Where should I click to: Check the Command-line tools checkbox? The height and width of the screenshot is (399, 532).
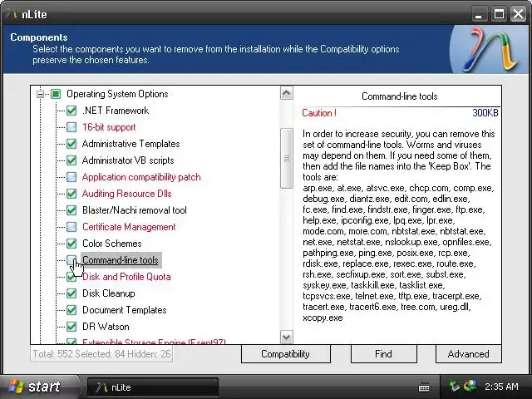click(71, 260)
